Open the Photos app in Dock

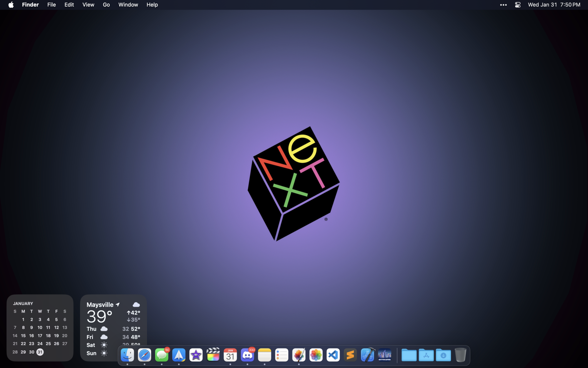tap(316, 355)
